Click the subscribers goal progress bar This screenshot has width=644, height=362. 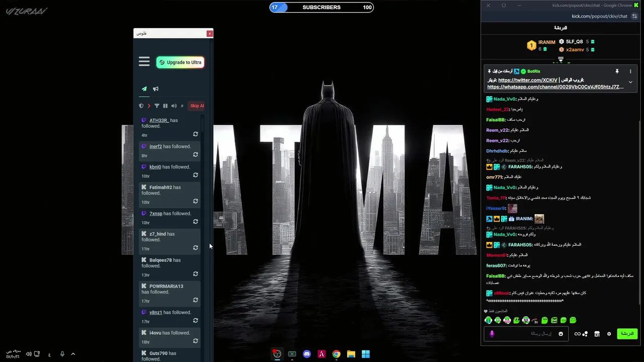pos(321,7)
